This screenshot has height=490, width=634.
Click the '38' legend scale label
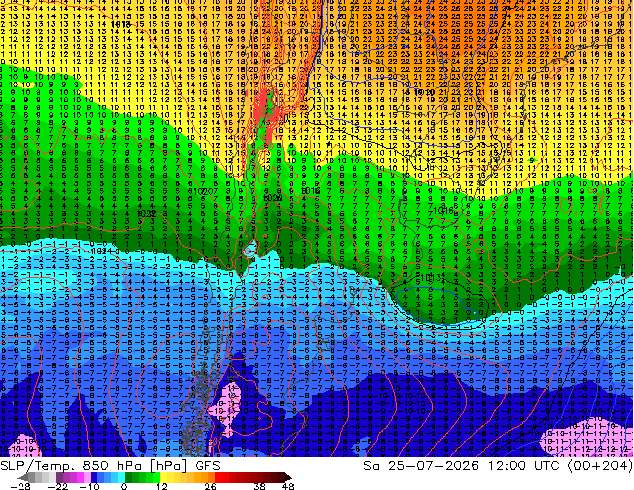pyautogui.click(x=260, y=486)
